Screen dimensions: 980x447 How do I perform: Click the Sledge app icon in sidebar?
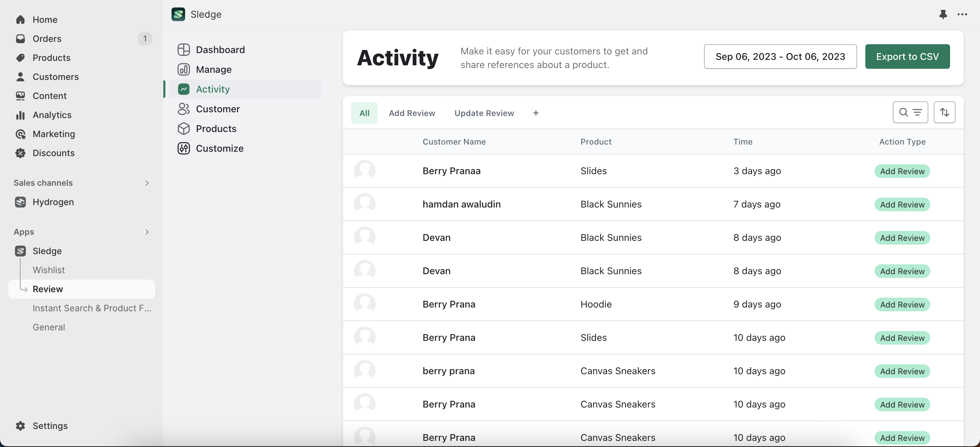20,251
